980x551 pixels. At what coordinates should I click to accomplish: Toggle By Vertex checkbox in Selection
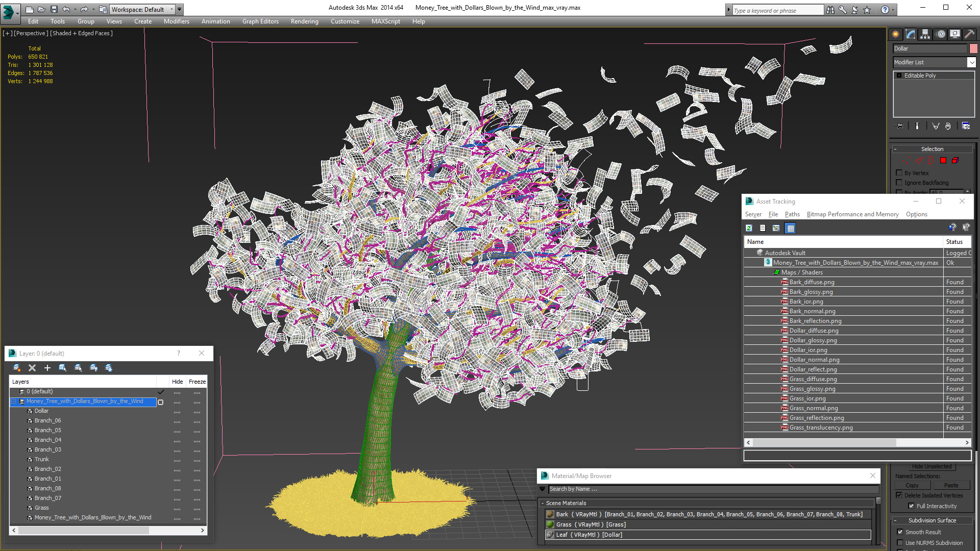click(x=898, y=173)
